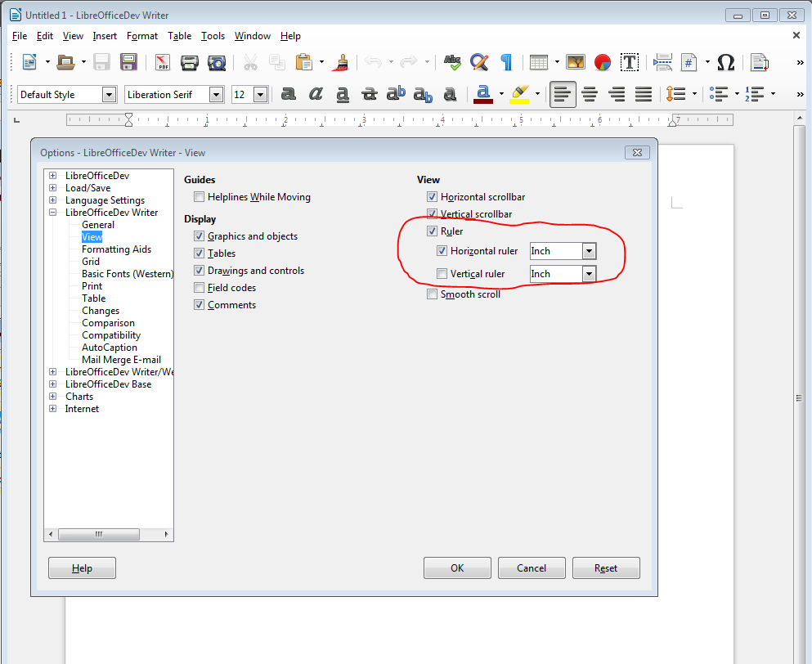This screenshot has height=664, width=812.
Task: Open the Horizontal ruler unit dropdown
Action: pyautogui.click(x=588, y=251)
